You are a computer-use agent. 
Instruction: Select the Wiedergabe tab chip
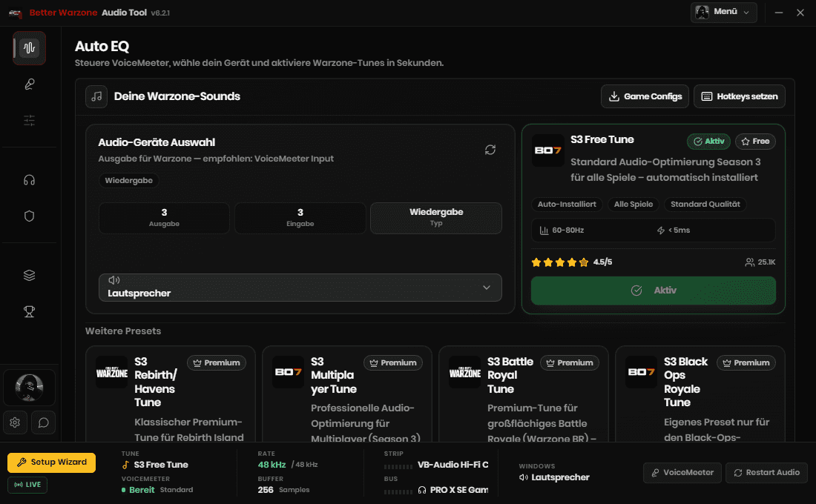(x=128, y=181)
